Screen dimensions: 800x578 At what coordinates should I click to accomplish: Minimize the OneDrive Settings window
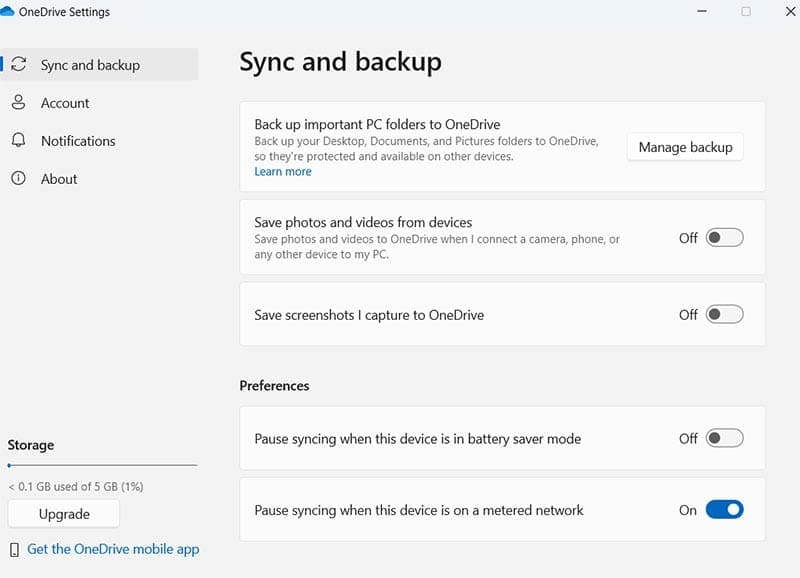coord(702,11)
